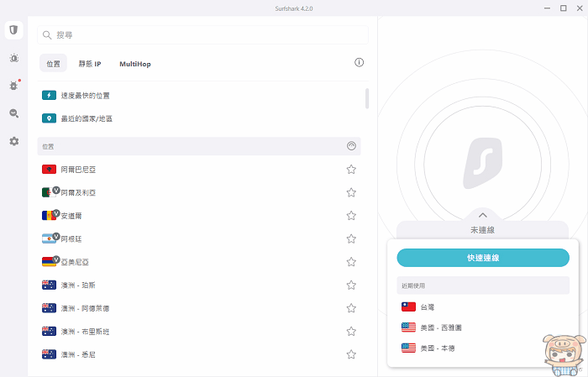Expand the connection panel chevron above 未連線
The image size is (588, 377).
(483, 215)
